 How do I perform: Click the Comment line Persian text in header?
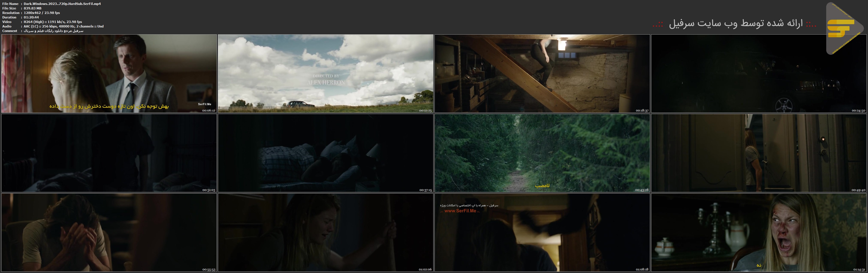point(54,31)
